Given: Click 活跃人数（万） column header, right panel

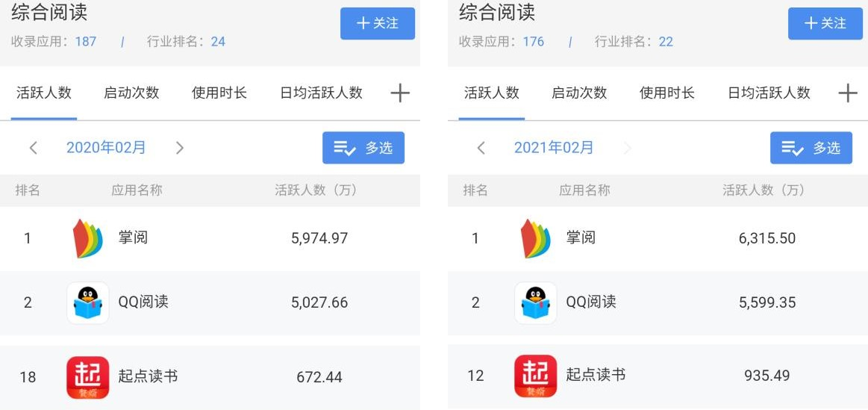Looking at the screenshot, I should click(x=764, y=190).
